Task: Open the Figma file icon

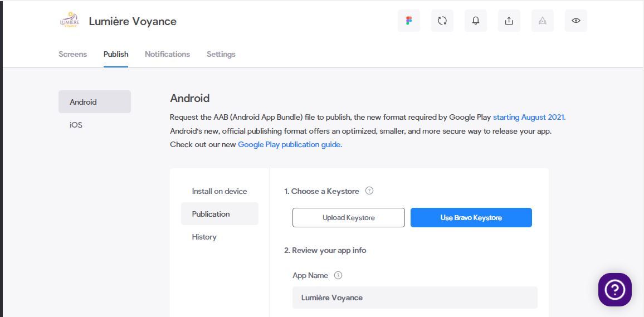Action: point(409,21)
